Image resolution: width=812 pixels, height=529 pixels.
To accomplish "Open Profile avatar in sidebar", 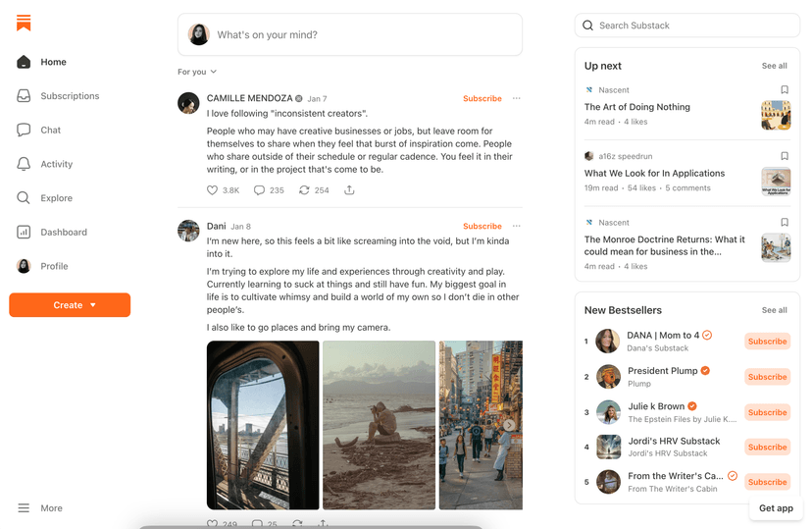I will pos(24,266).
